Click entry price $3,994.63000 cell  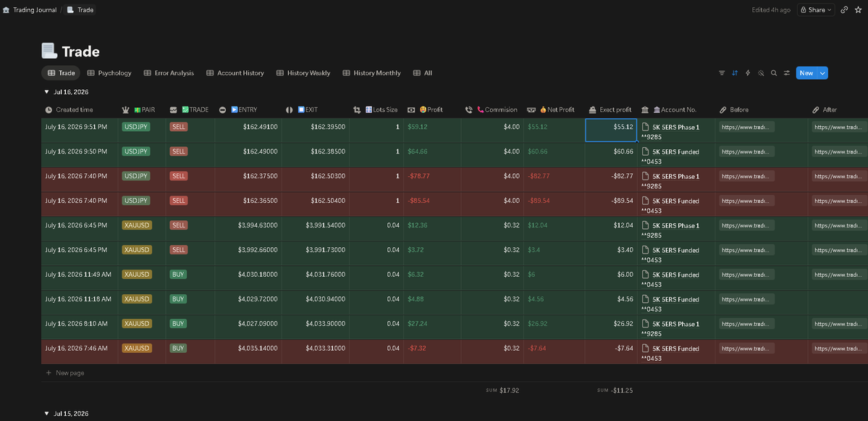(x=248, y=229)
